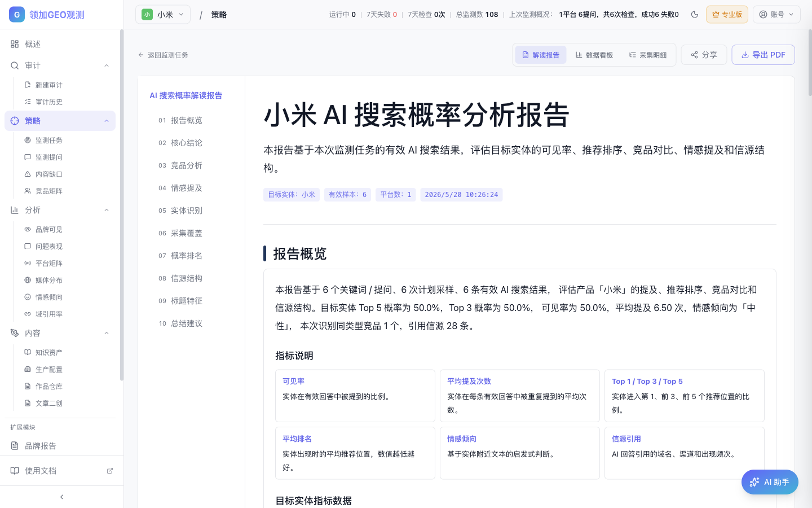Open the 账号 account dropdown
Image resolution: width=812 pixels, height=508 pixels.
pyautogui.click(x=776, y=15)
